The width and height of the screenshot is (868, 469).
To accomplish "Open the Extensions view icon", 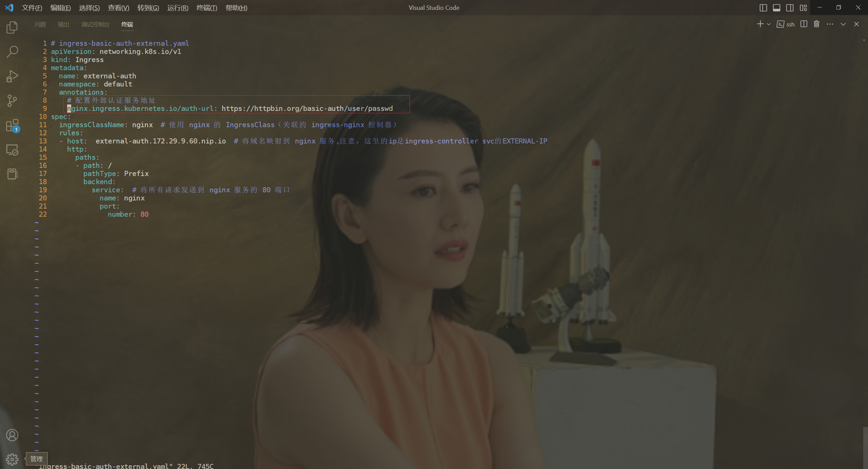I will (12, 125).
